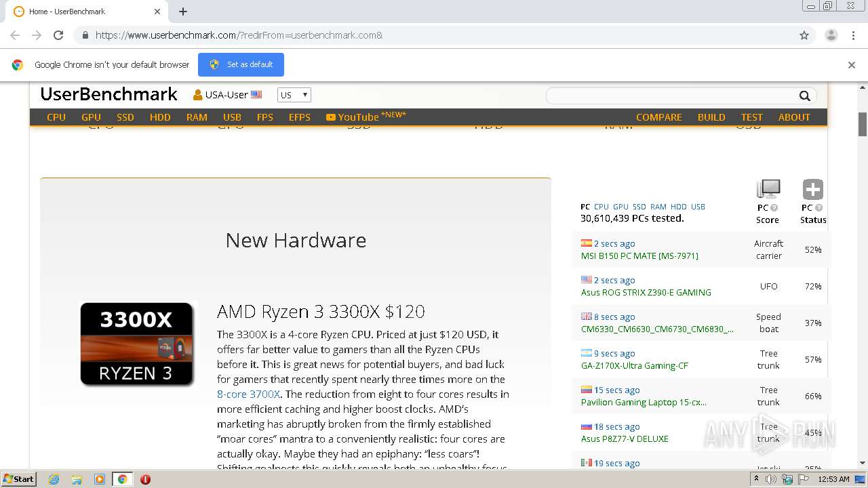
Task: Open media player from taskbar
Action: coord(100,479)
